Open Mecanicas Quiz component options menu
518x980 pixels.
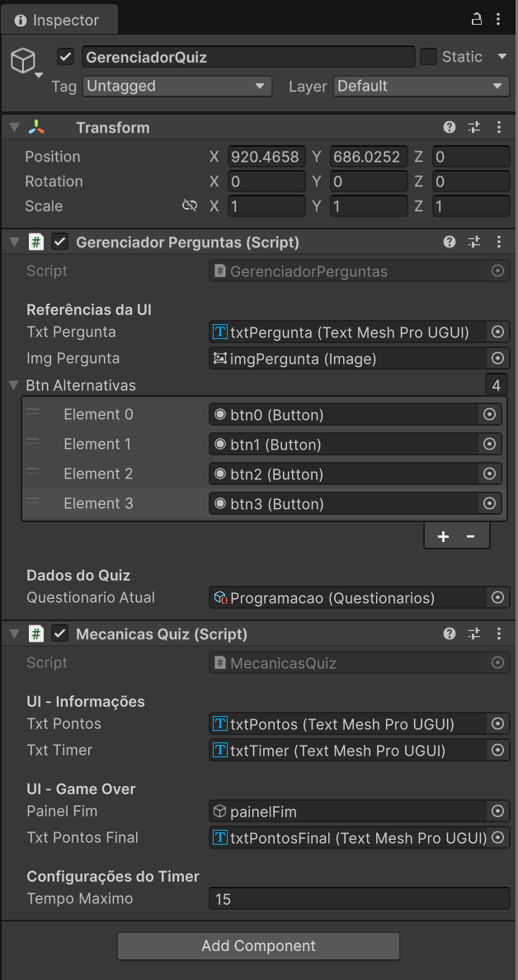coord(499,634)
